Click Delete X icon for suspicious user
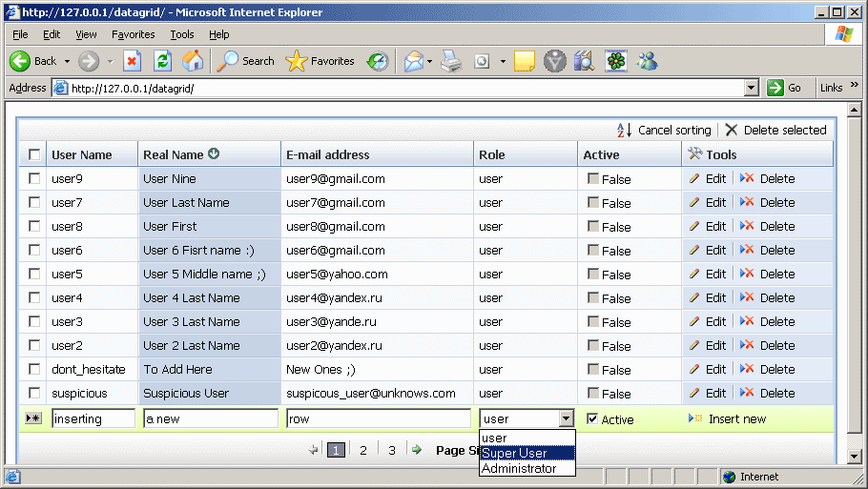The image size is (868, 489). 747,392
